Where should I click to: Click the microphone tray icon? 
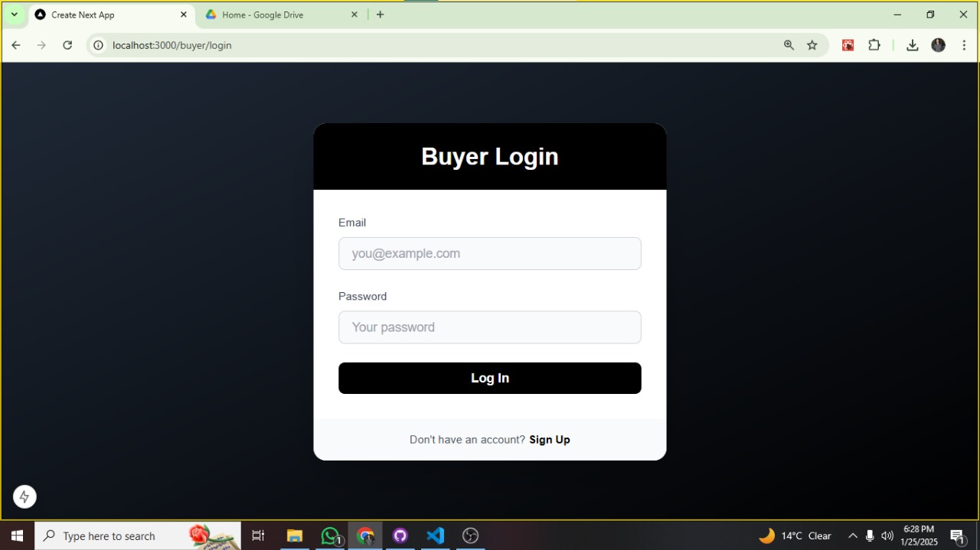(870, 535)
